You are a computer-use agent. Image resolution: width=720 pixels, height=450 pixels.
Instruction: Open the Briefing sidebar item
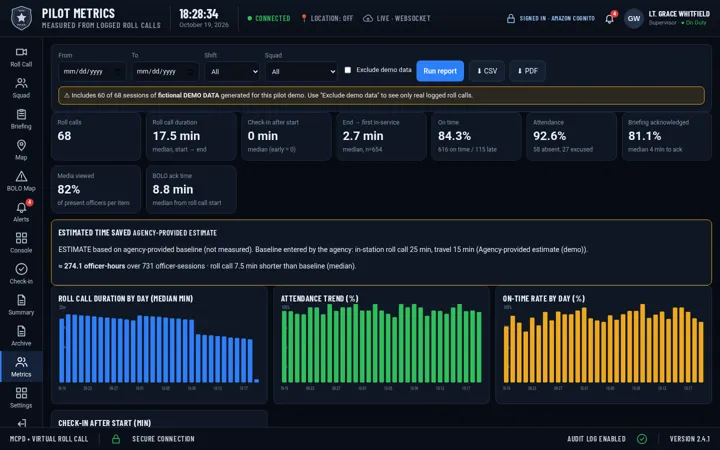pyautogui.click(x=21, y=119)
